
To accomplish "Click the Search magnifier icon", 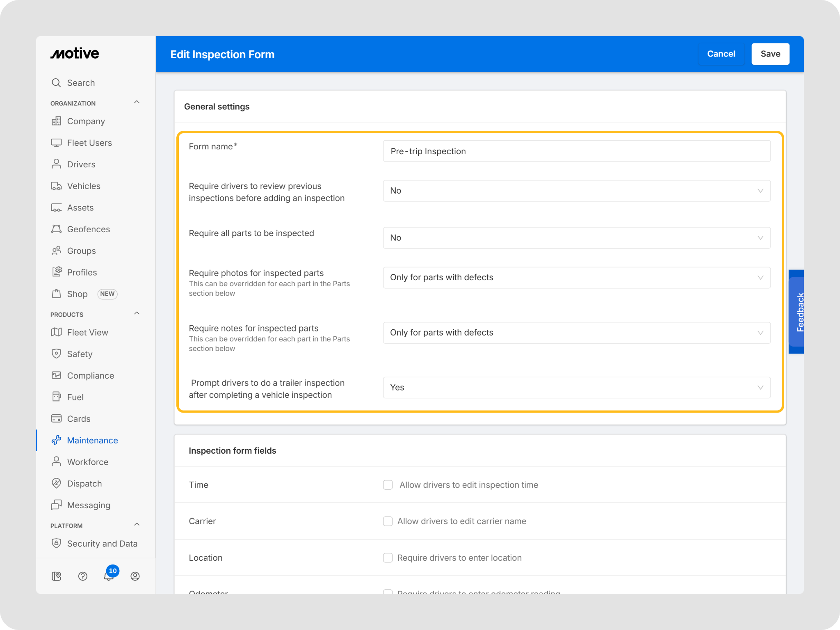I will [56, 83].
